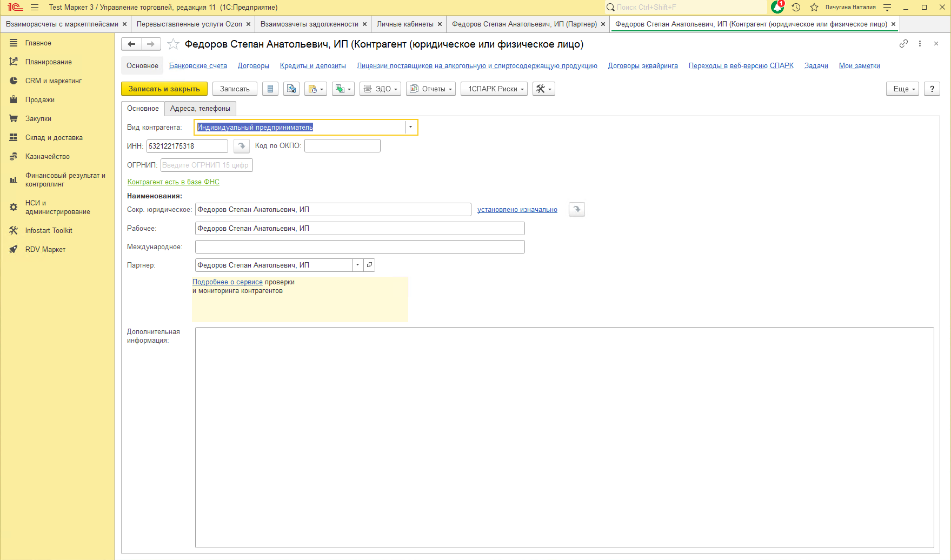Expand the Вид контрагента dropdown arrow
The width and height of the screenshot is (951, 560).
coord(410,127)
